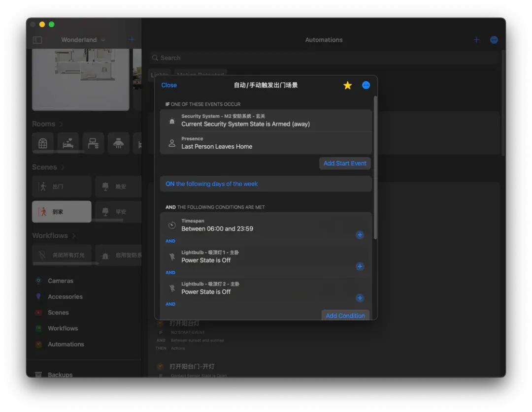
Task: Open Workflows in the sidebar list
Action: [x=63, y=328]
